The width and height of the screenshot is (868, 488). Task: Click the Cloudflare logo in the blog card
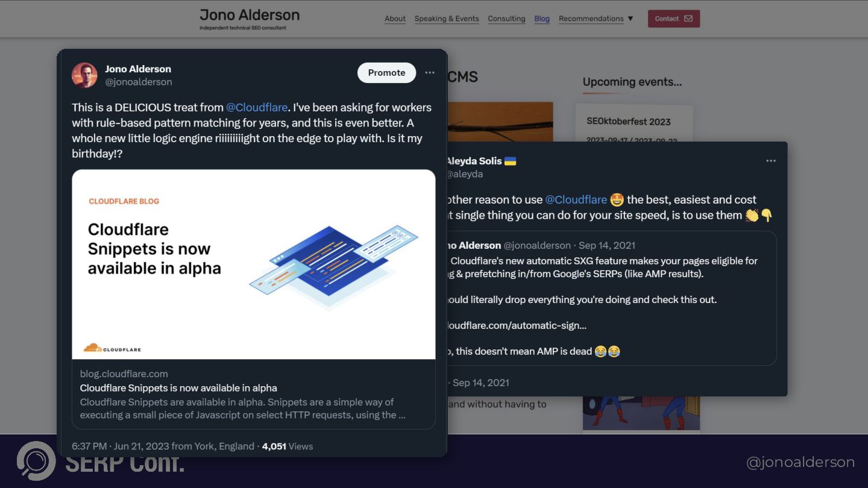point(112,348)
